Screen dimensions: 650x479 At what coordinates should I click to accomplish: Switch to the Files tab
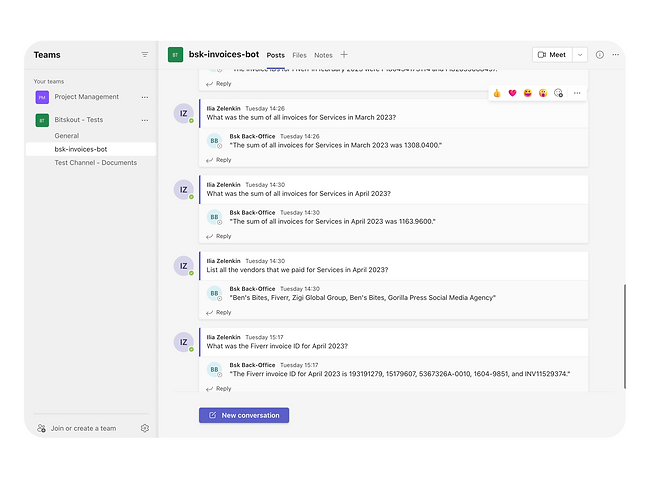coord(299,55)
